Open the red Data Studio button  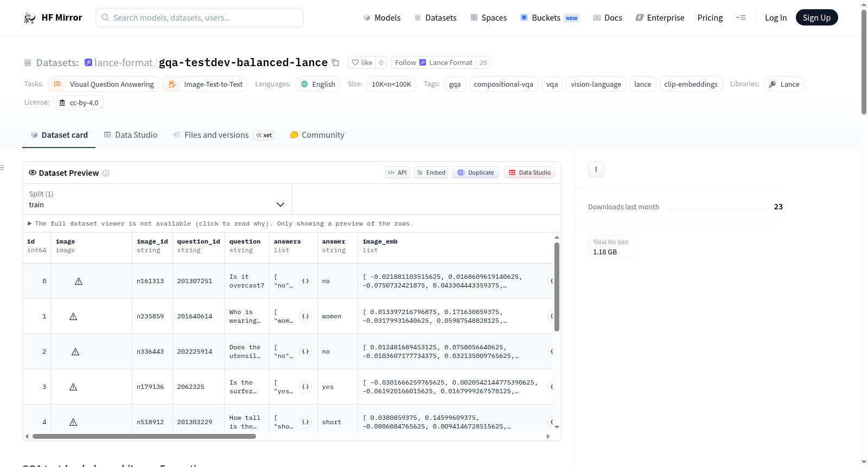point(529,172)
